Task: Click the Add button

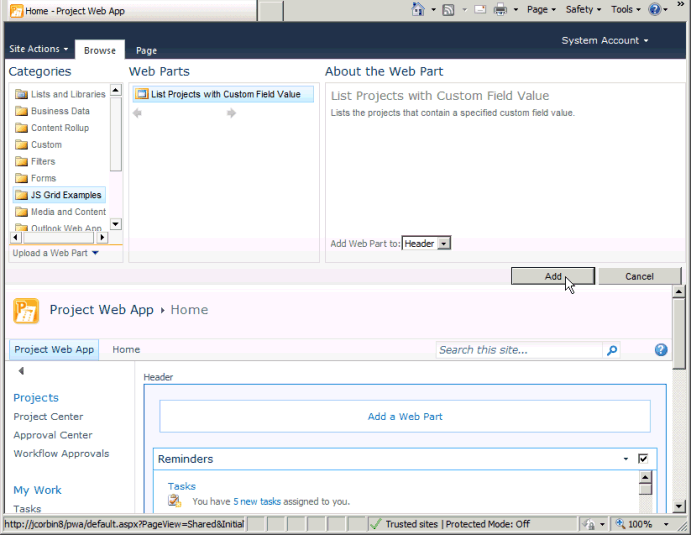Action: coord(553,276)
